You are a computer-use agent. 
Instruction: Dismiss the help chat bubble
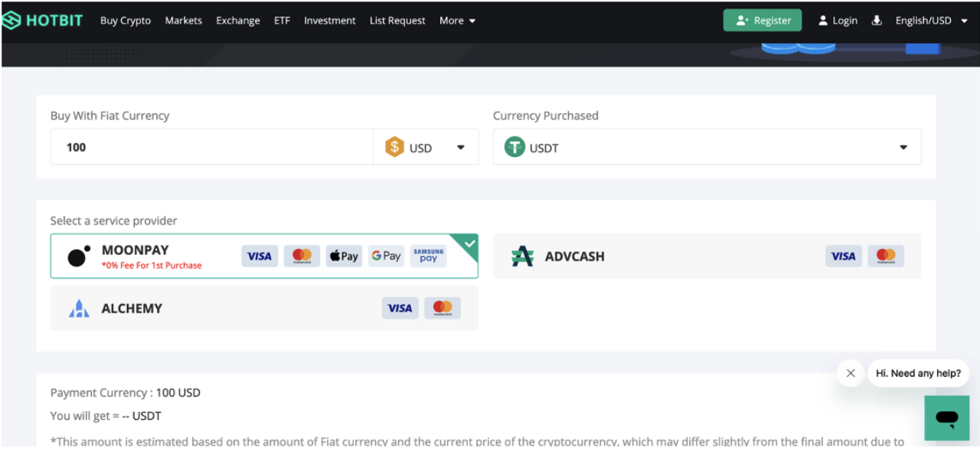click(x=850, y=374)
